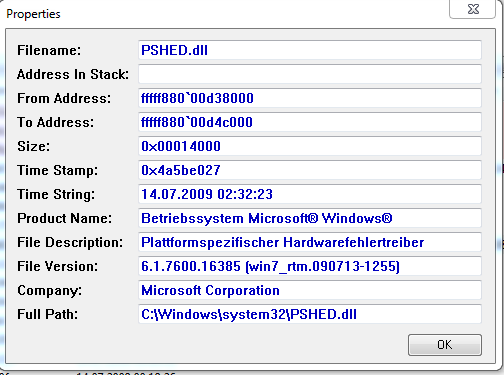Click the "Filename:" label
The width and height of the screenshot is (504, 375).
pos(49,50)
